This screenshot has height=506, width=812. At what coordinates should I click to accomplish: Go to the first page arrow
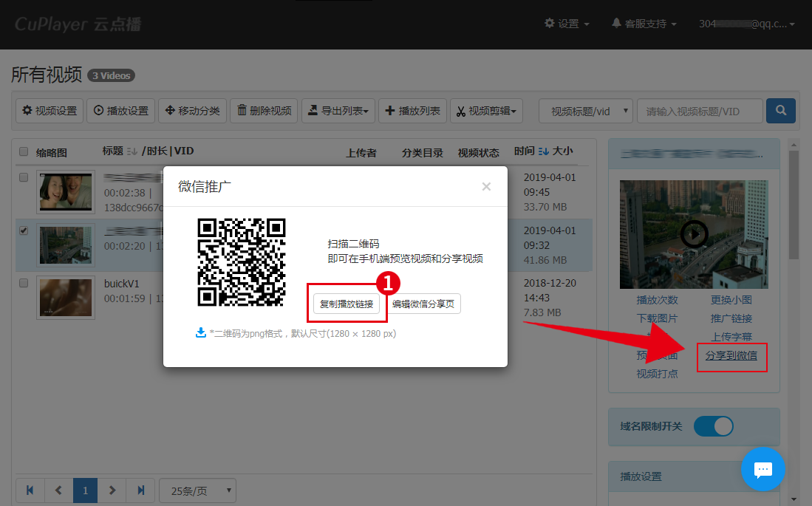30,490
